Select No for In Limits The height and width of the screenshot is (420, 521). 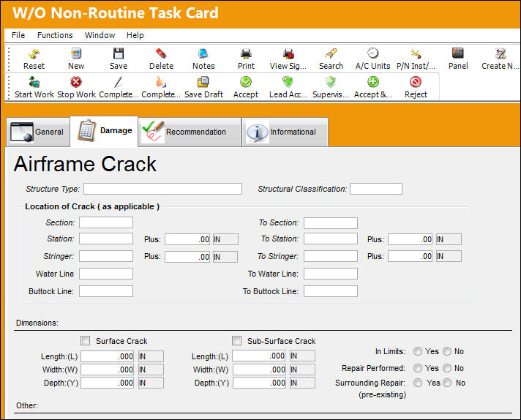tap(447, 351)
